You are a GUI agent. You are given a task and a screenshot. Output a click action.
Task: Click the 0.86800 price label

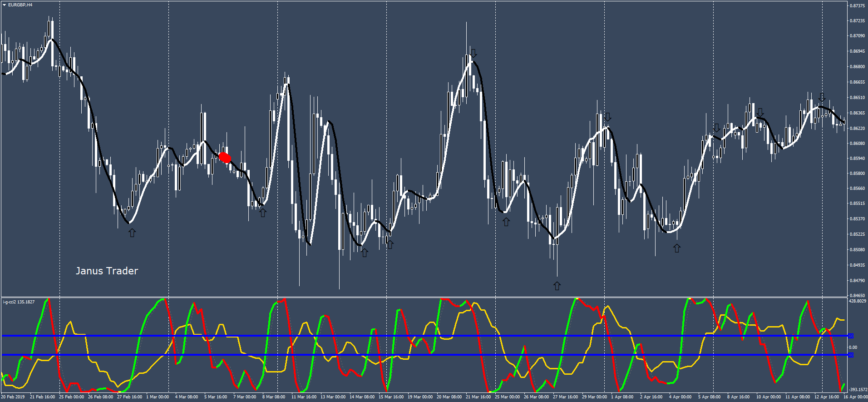point(857,67)
